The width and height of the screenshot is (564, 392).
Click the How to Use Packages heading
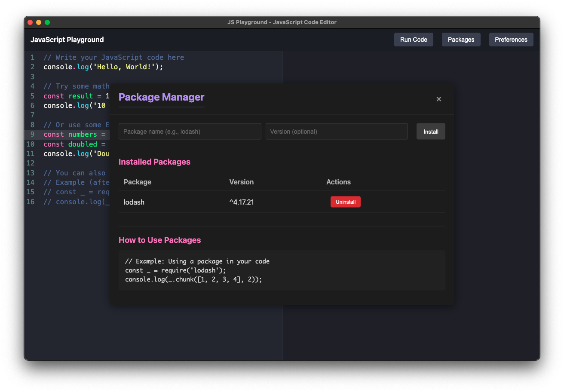[160, 240]
